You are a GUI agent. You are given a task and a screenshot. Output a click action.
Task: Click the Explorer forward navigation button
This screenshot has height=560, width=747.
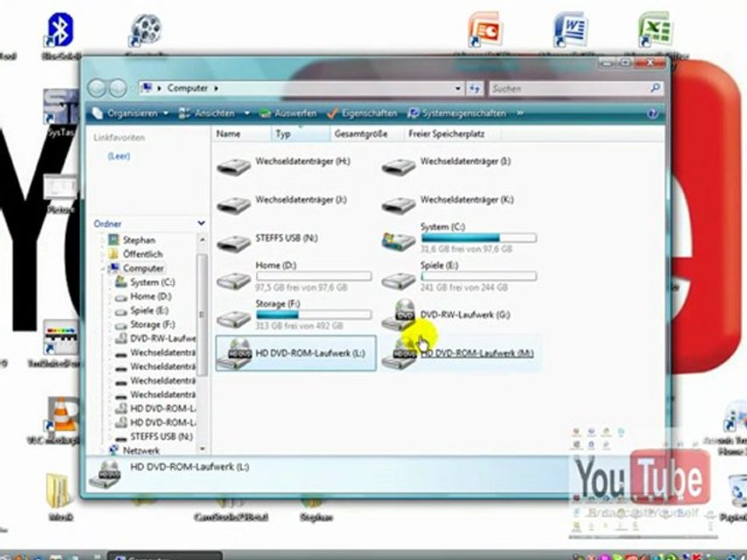(117, 88)
